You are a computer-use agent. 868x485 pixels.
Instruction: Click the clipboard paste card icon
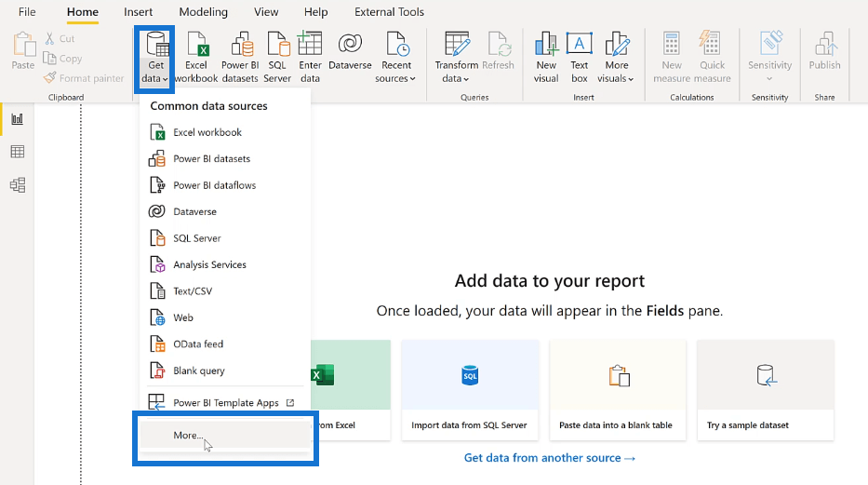(x=619, y=375)
